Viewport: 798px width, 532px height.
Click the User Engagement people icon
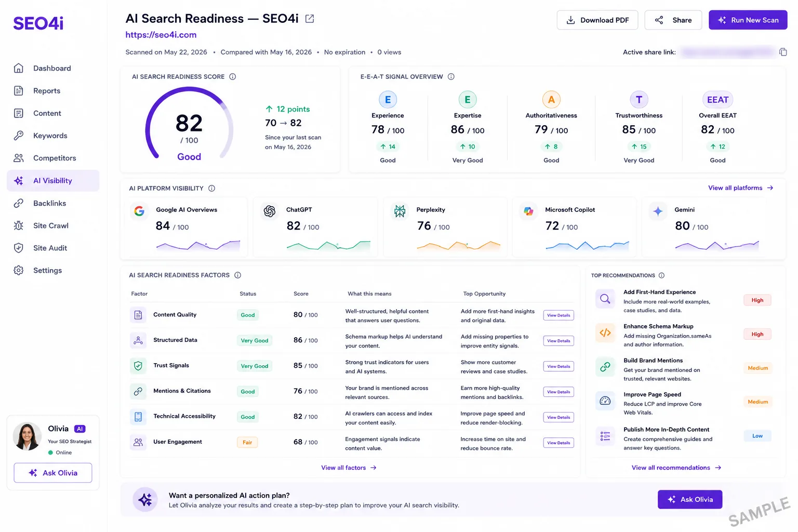pos(138,442)
